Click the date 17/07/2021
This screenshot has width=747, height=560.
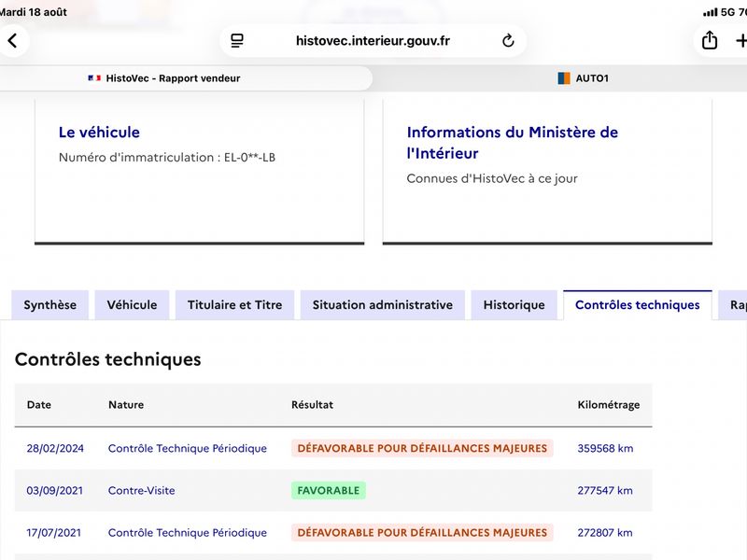point(54,533)
